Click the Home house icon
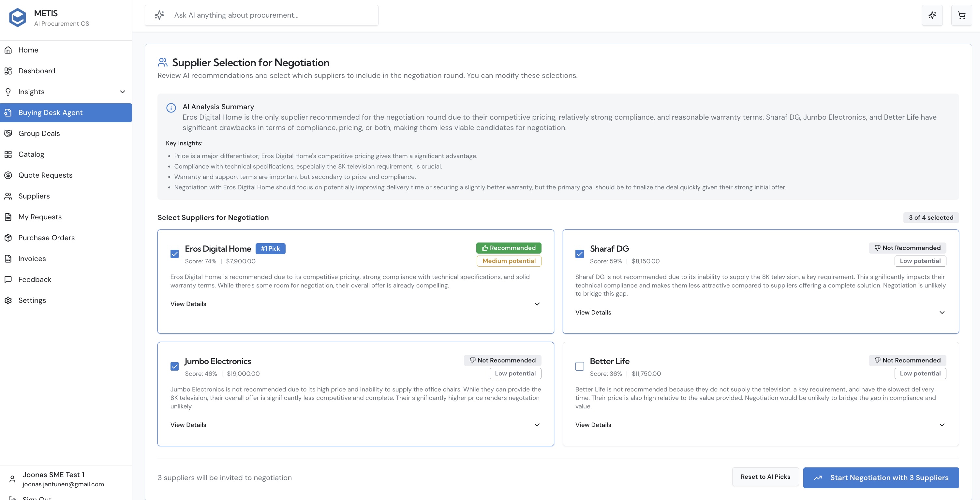Image resolution: width=980 pixels, height=500 pixels. click(x=8, y=50)
